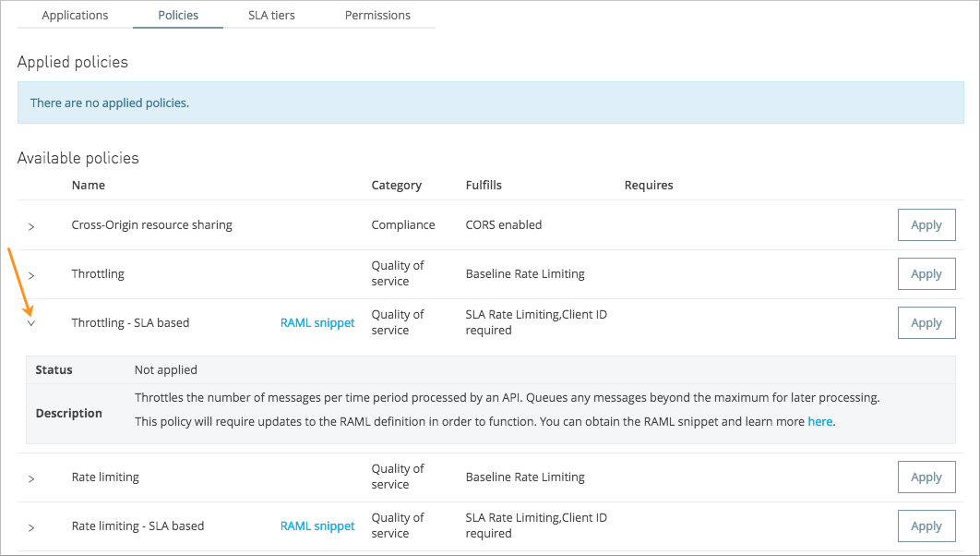Click the 'here' link in the policy description

(820, 421)
